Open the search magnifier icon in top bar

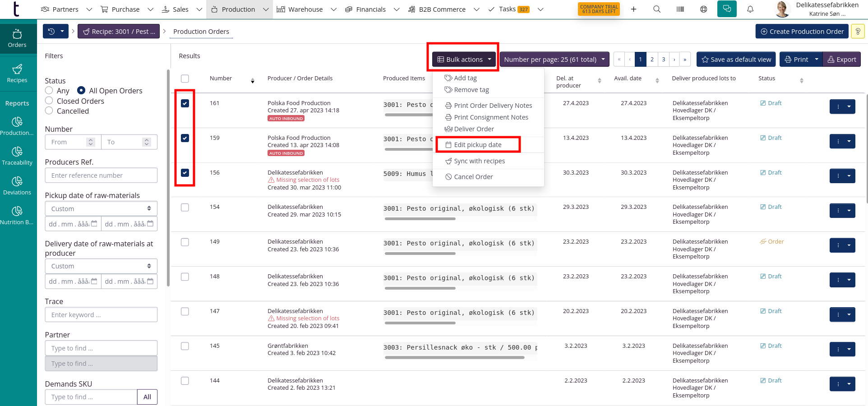click(x=657, y=9)
